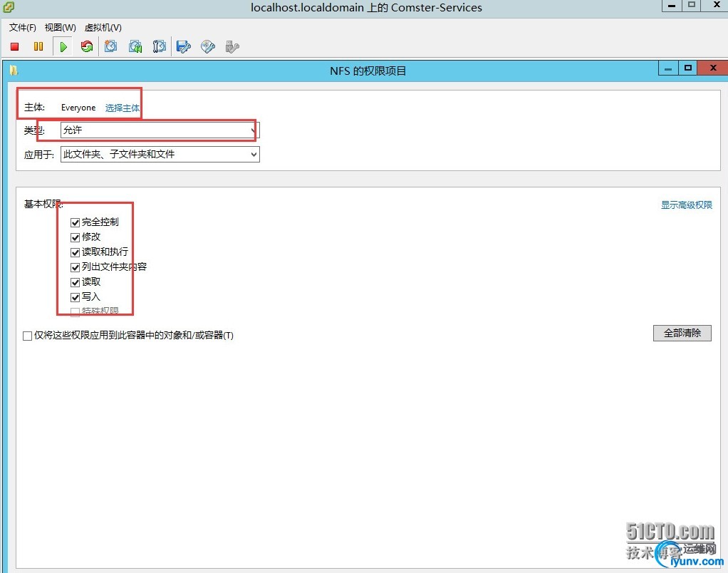The height and width of the screenshot is (573, 728).
Task: Click the green play (power on) icon
Action: [63, 46]
